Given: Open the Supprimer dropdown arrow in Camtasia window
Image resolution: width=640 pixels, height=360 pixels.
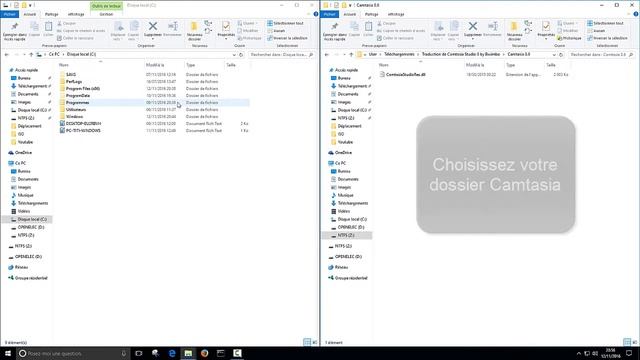Looking at the screenshot, I should point(473,39).
